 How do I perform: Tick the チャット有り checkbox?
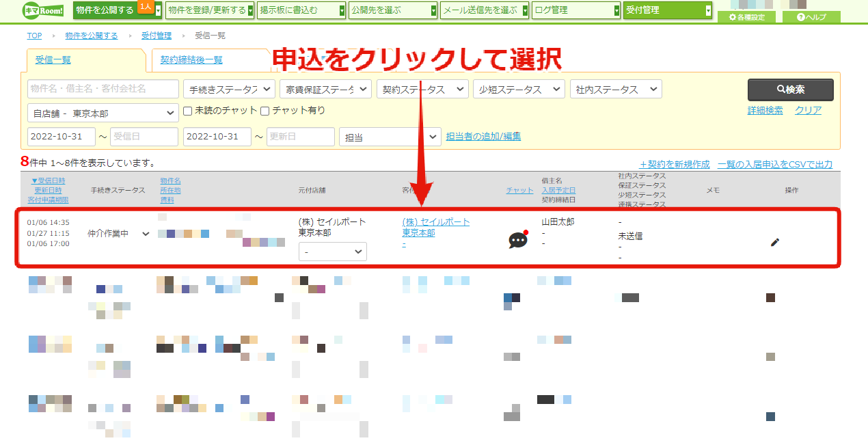point(265,111)
